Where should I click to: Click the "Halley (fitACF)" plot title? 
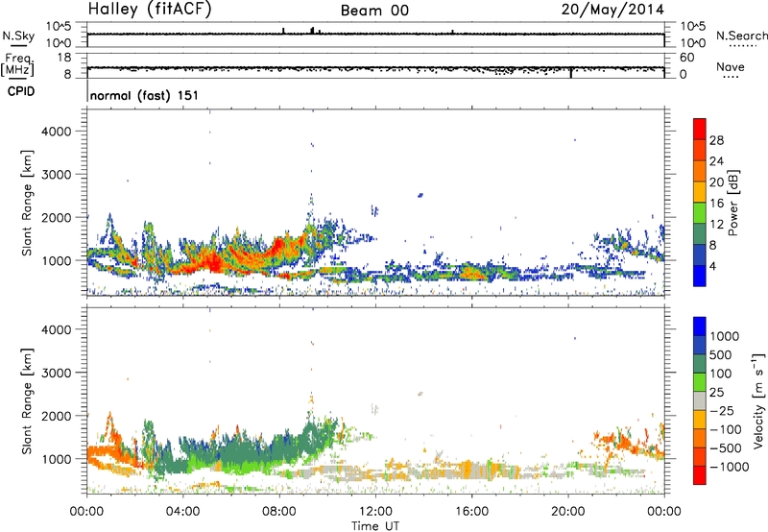tap(150, 10)
